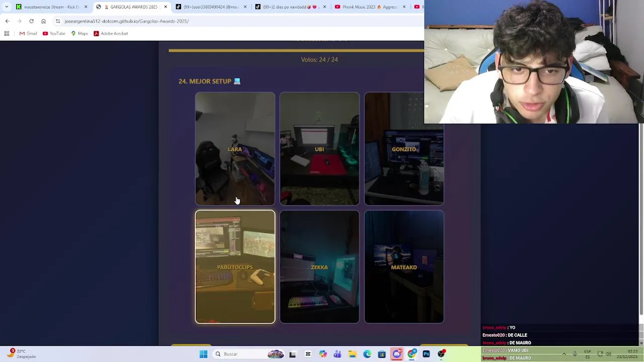Open Microsoft Store from the taskbar
644x362 pixels.
pos(382,354)
